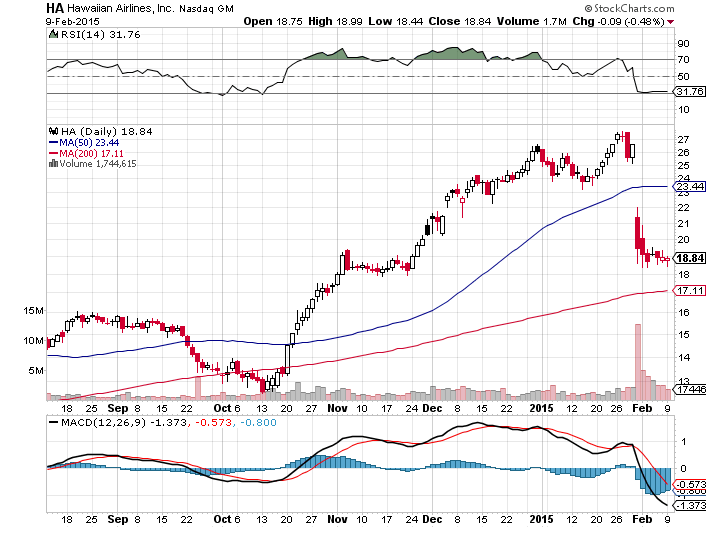Viewport: 723px width, 533px height.
Task: Click the red MA(200) legend line swatch
Action: click(53, 154)
